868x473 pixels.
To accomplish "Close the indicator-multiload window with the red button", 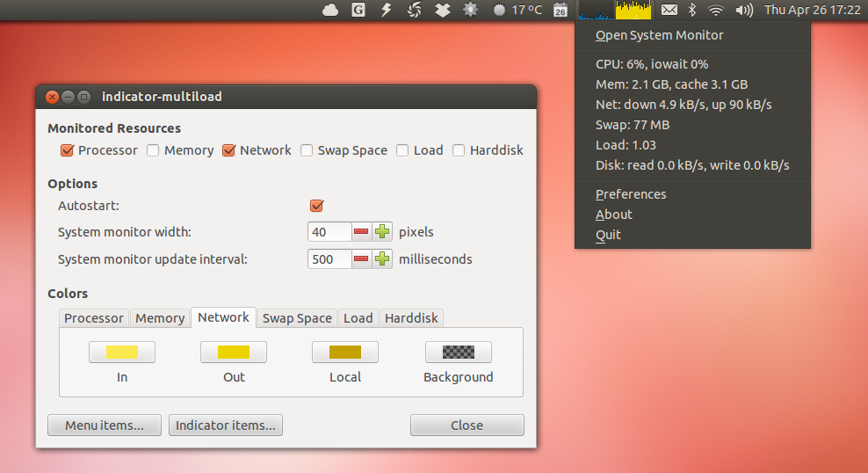I will (x=52, y=97).
